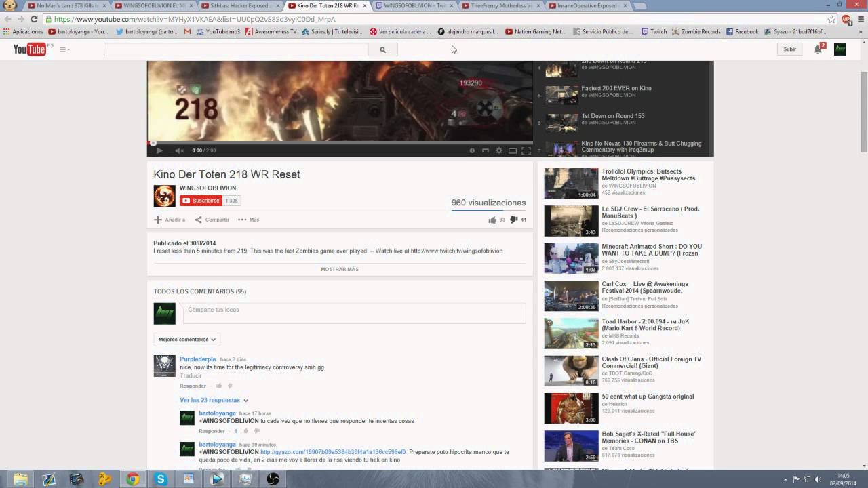Viewport: 868px width, 488px height.
Task: Open the Más options under the video
Action: [x=248, y=220]
